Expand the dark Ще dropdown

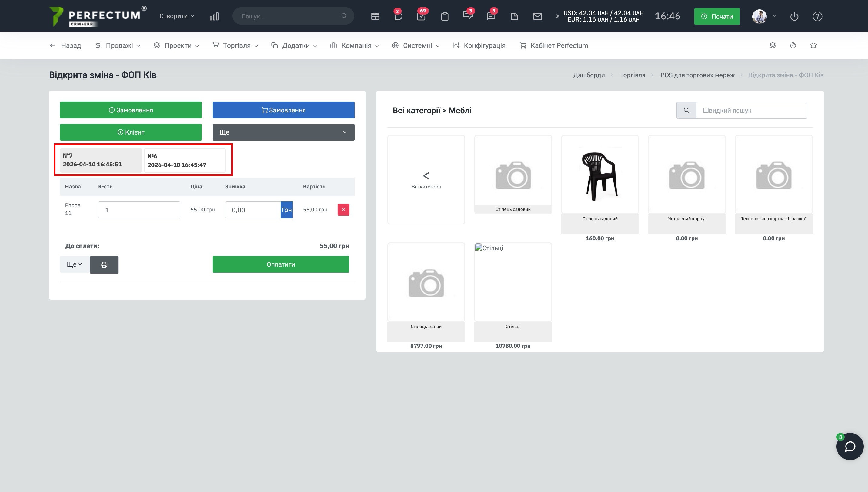tap(283, 132)
